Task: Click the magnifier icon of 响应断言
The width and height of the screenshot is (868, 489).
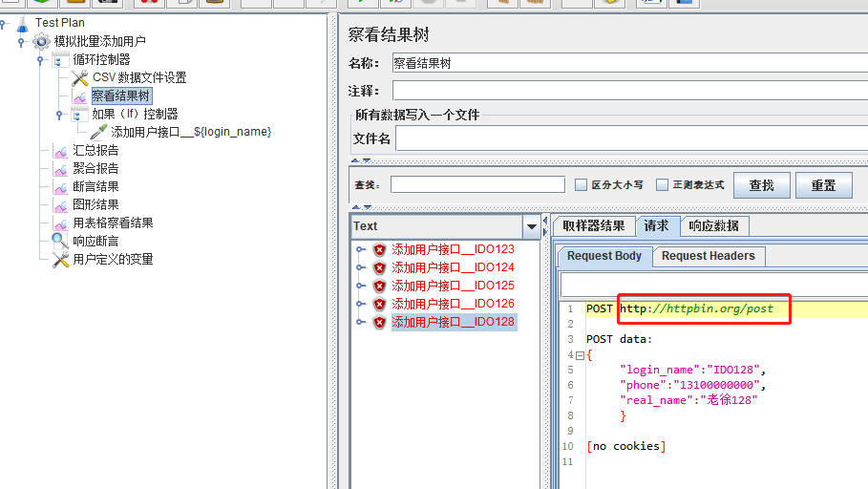Action: [60, 241]
